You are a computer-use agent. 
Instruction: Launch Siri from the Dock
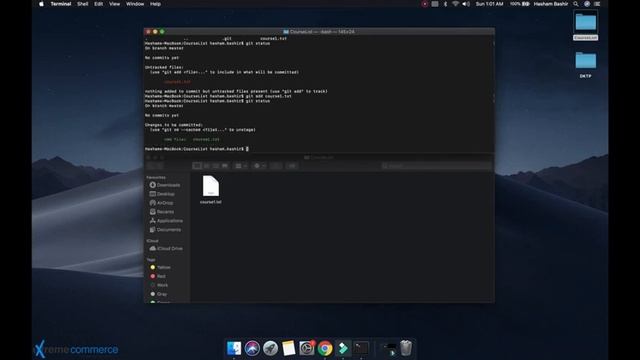pyautogui.click(x=252, y=348)
